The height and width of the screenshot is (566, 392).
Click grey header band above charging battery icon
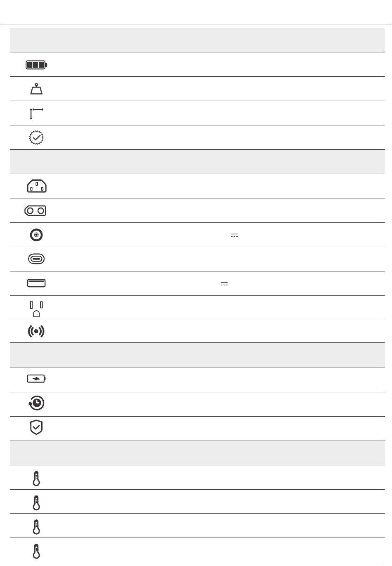(197, 355)
